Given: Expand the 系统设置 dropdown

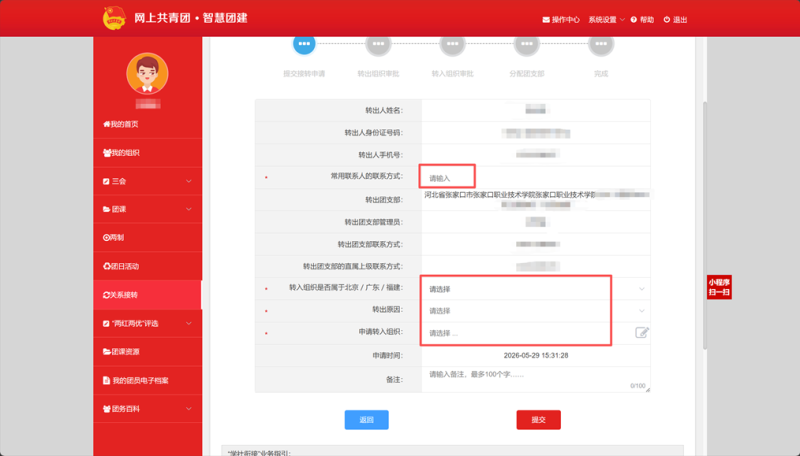Looking at the screenshot, I should pos(606,19).
